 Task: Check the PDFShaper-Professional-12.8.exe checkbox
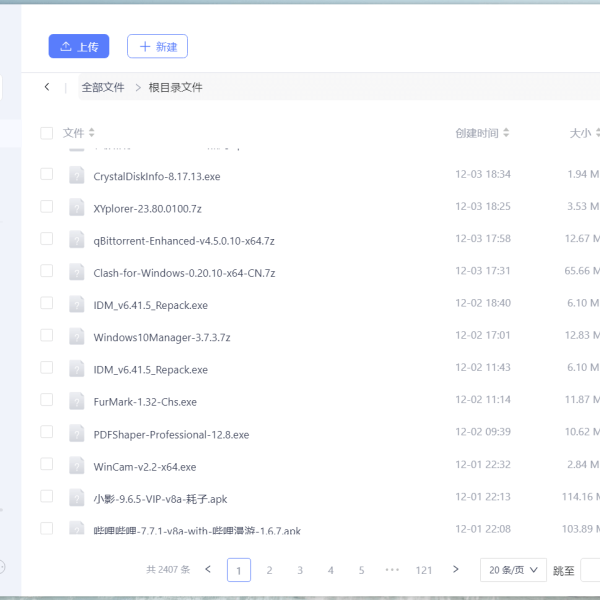[47, 432]
